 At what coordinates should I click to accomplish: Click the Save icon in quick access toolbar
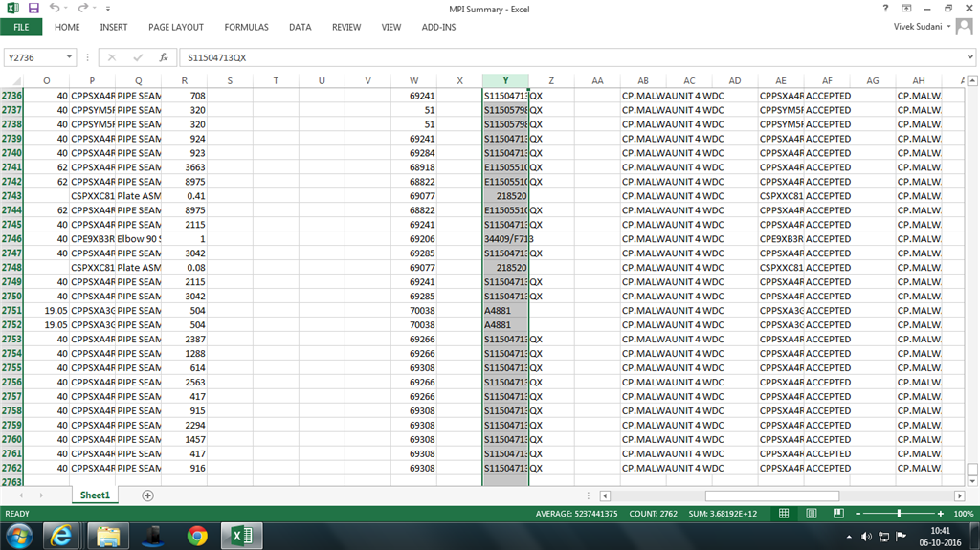pos(33,8)
